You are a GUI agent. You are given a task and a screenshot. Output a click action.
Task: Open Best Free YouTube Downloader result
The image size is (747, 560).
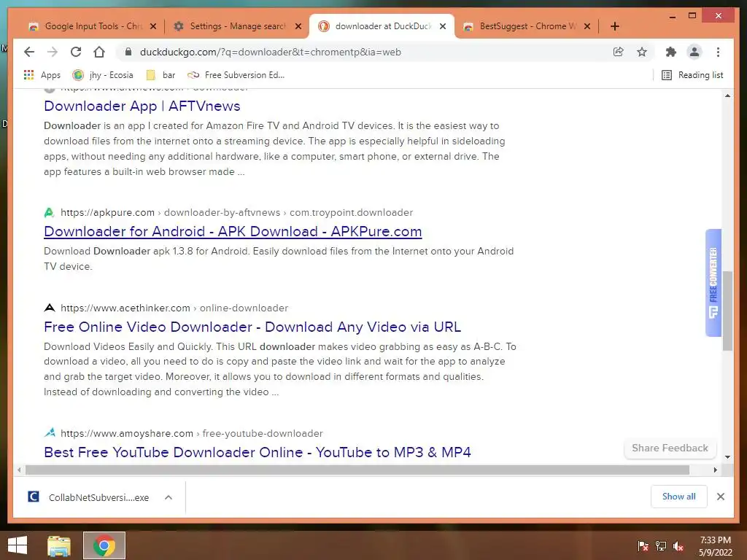tap(258, 452)
